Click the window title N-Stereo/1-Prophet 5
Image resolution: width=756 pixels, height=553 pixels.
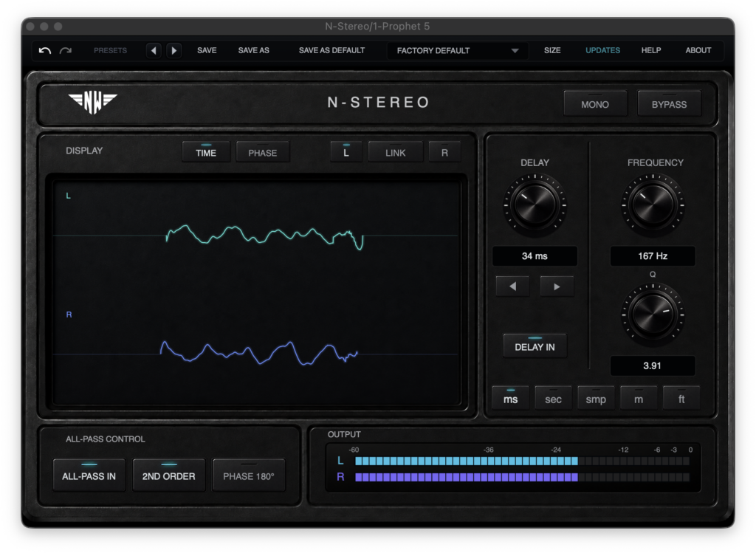tap(377, 26)
